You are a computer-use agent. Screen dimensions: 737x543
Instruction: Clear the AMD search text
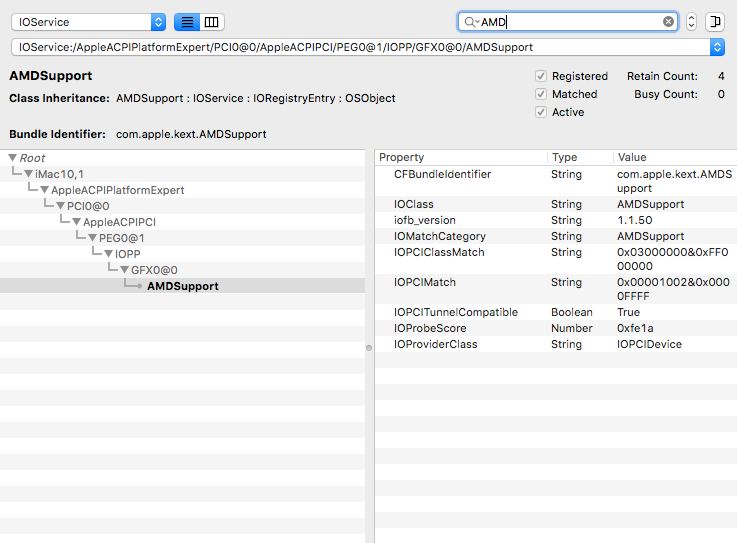[668, 22]
